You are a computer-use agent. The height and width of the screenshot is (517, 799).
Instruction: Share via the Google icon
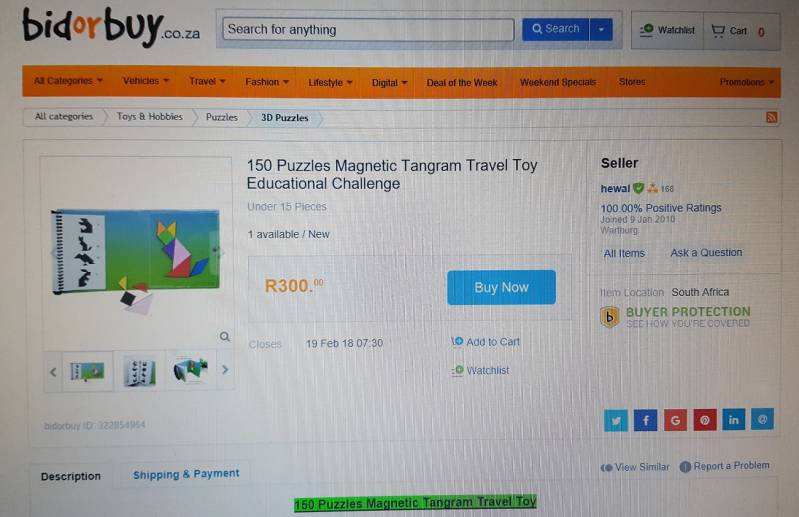[675, 420]
